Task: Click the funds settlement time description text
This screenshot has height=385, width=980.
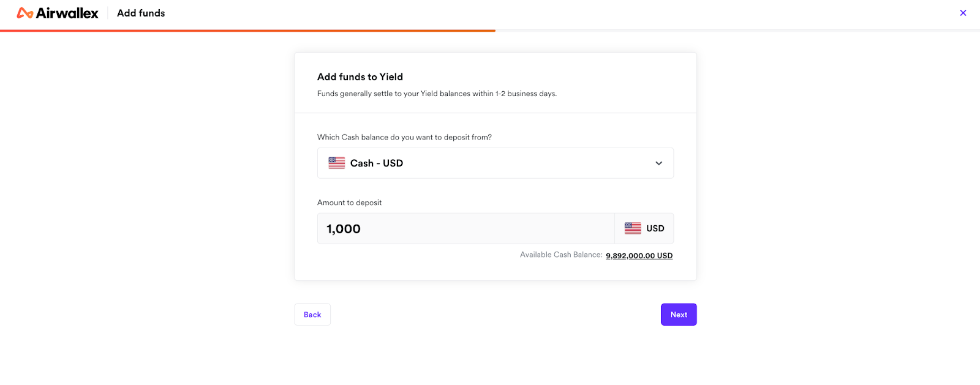Action: [x=437, y=94]
